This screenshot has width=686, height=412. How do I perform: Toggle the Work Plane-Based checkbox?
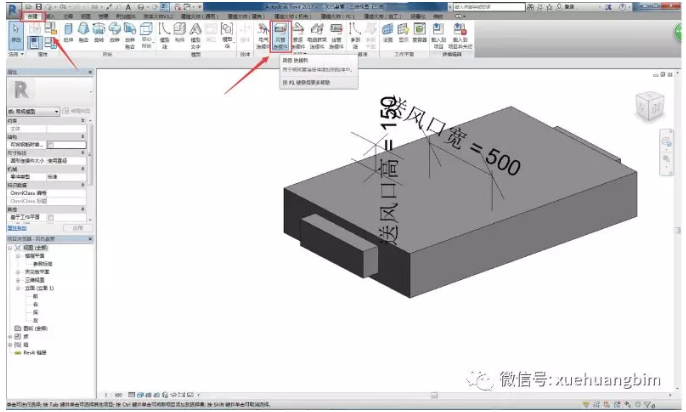click(51, 217)
